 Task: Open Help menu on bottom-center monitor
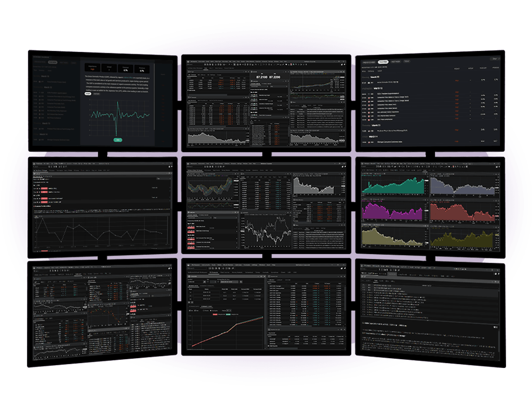[x=274, y=265]
